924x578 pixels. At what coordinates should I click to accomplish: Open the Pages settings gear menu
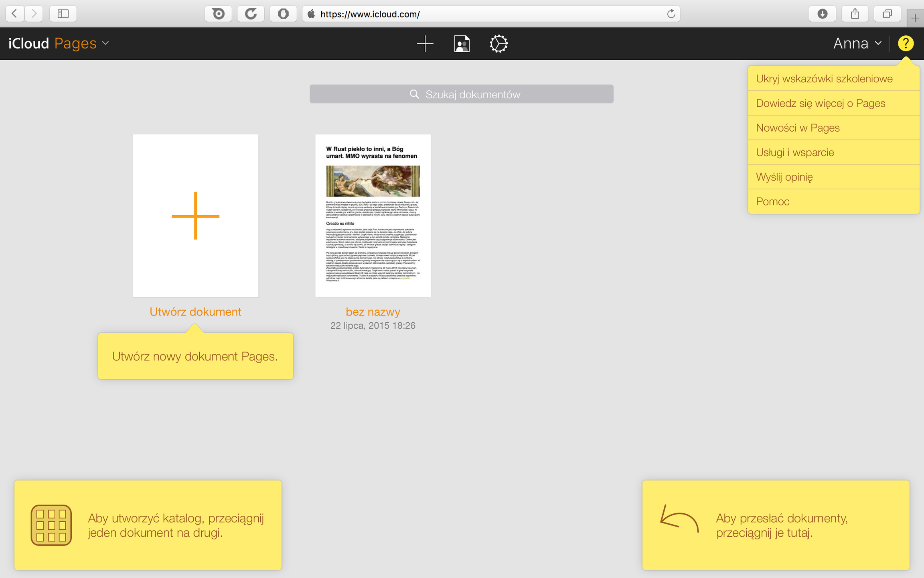click(x=498, y=43)
